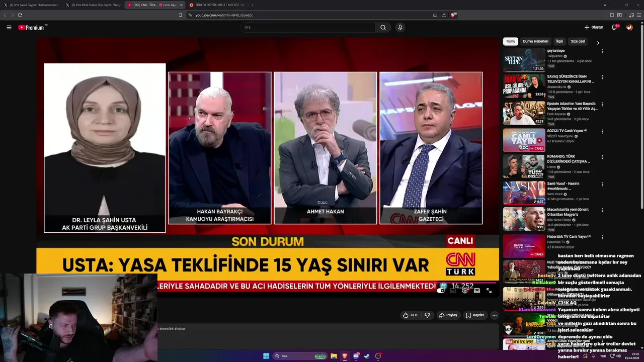
Task: Click the Paylaş share button
Action: pos(448,315)
